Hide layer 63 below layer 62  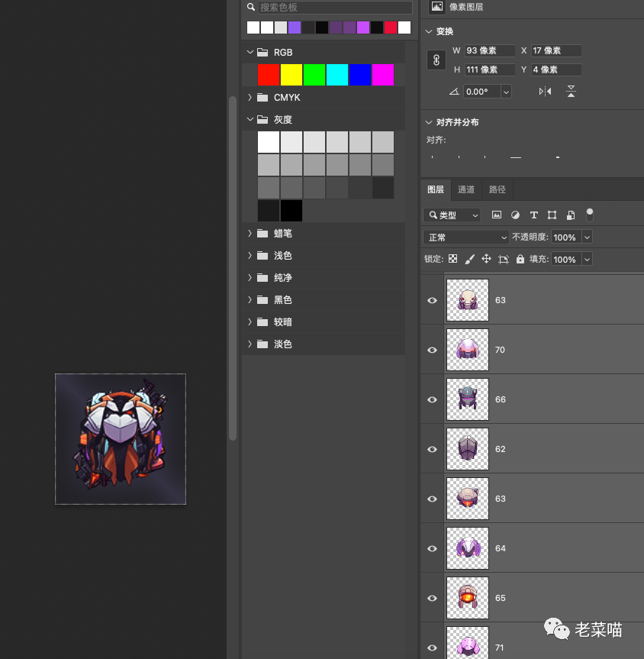tap(432, 499)
